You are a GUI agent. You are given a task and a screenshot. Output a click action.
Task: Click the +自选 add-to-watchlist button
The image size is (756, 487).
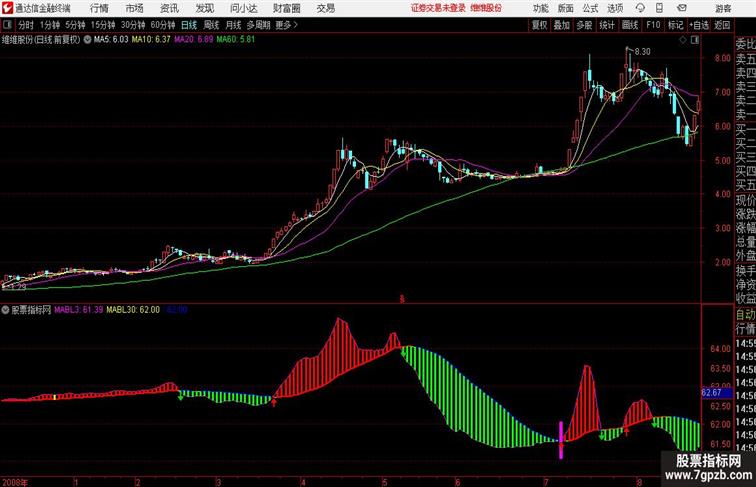[x=699, y=25]
